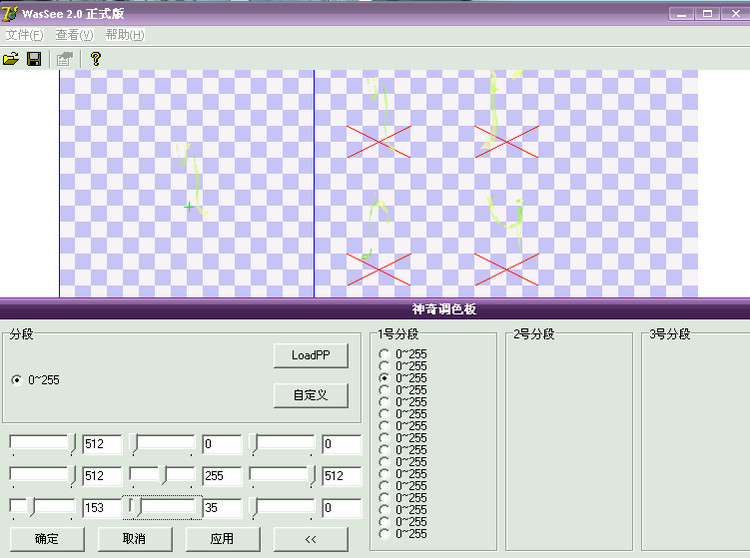Click the slider next to the 255 field
Viewport: 750px width, 558px height.
pyautogui.click(x=163, y=476)
